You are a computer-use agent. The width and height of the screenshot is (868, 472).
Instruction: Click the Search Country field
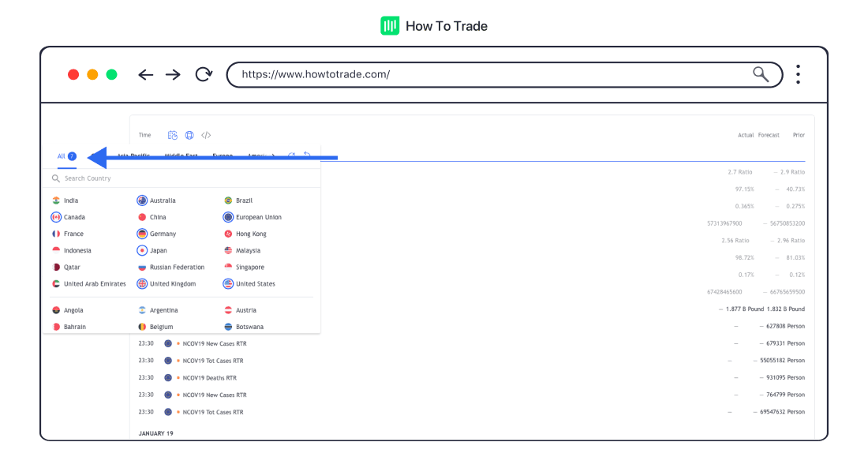pos(181,178)
